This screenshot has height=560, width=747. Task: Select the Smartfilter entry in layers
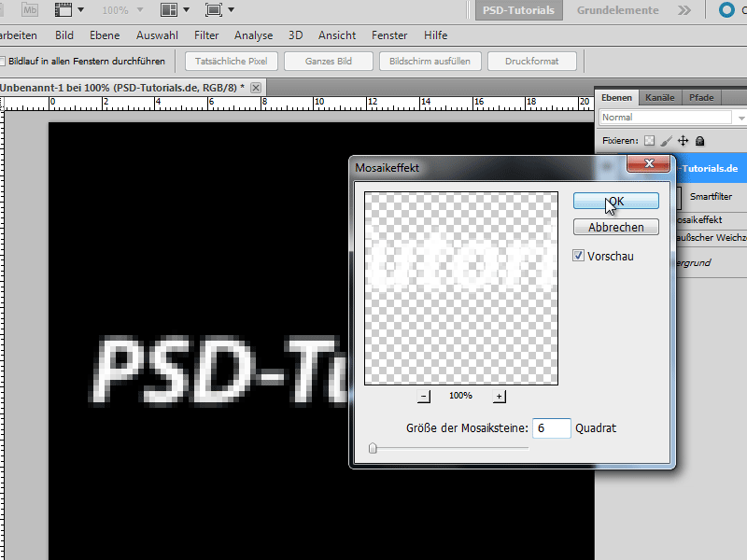(711, 197)
